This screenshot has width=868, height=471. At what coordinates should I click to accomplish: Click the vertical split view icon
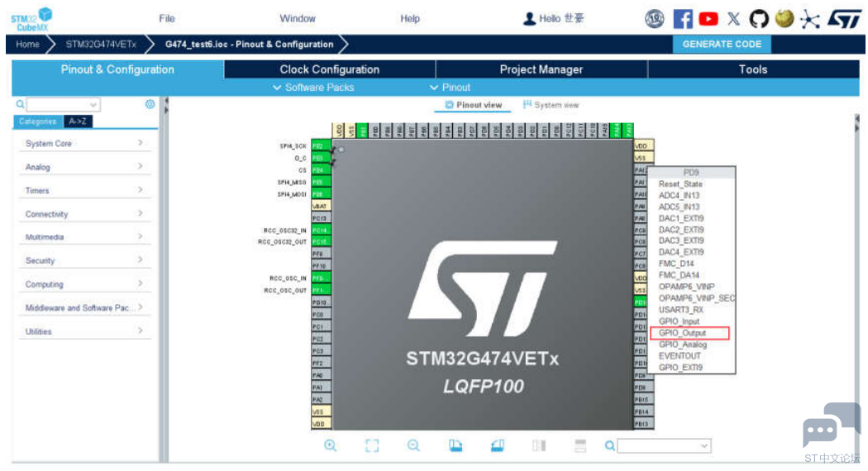click(539, 445)
